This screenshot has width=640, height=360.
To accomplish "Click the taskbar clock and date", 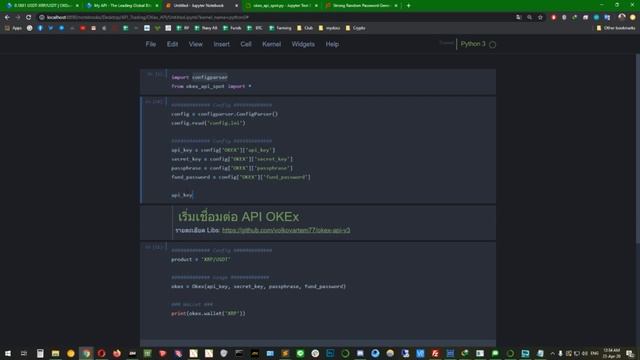I will tap(611, 353).
